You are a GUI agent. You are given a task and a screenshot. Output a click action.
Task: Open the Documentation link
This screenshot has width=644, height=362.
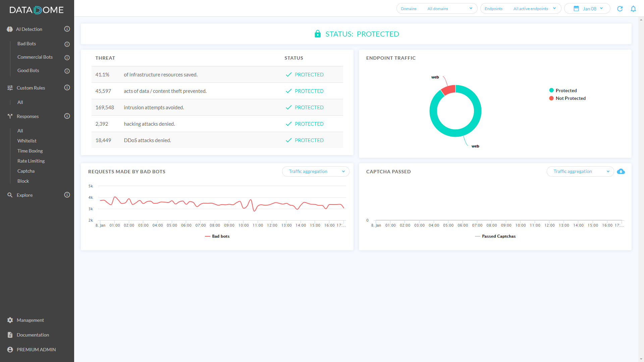33,335
